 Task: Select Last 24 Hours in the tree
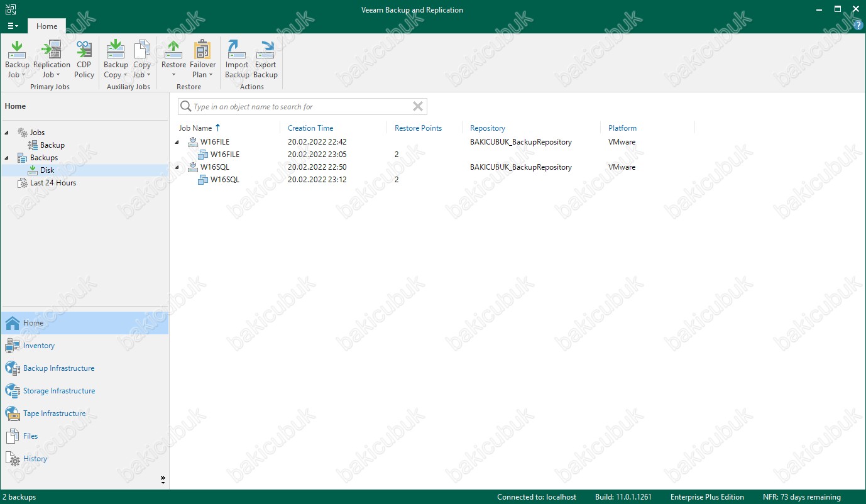coord(53,183)
